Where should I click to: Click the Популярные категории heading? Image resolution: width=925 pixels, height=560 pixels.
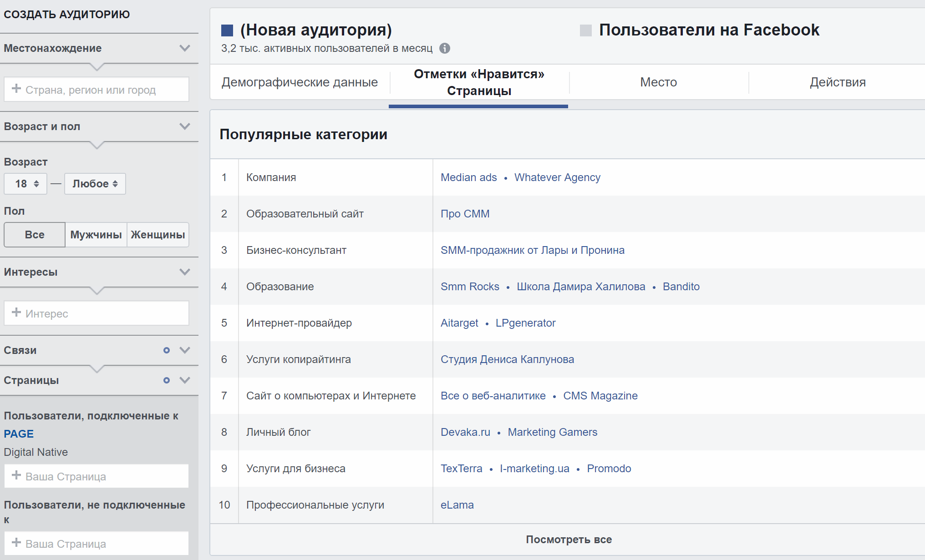click(303, 135)
